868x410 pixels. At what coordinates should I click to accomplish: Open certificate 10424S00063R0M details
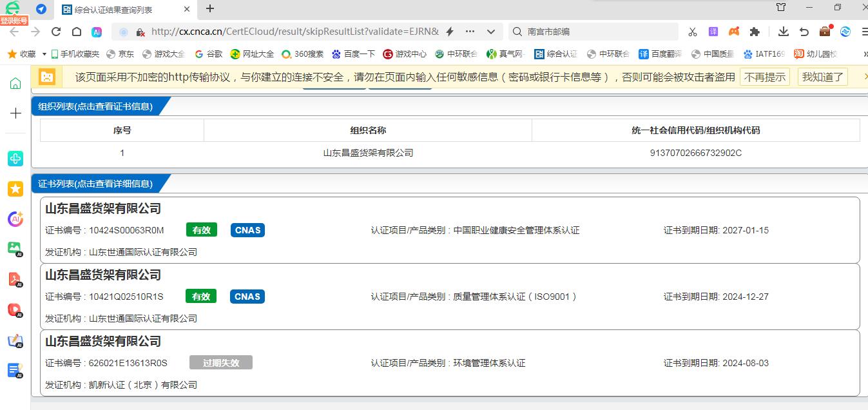[450, 229]
